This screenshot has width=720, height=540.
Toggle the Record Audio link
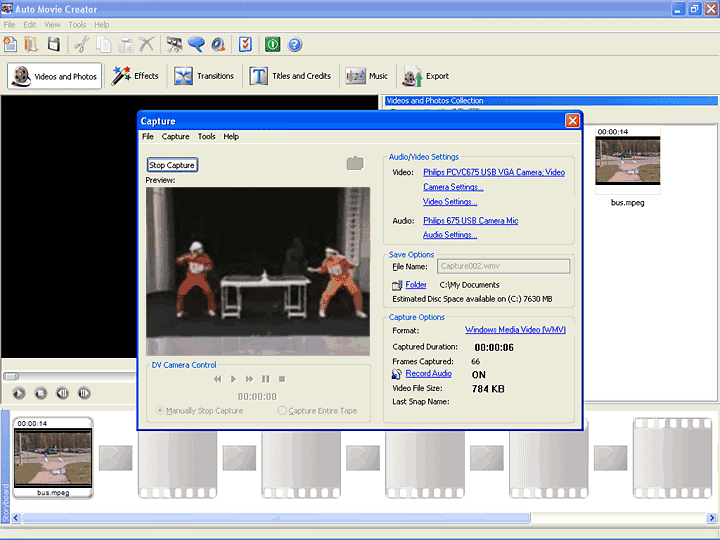428,374
